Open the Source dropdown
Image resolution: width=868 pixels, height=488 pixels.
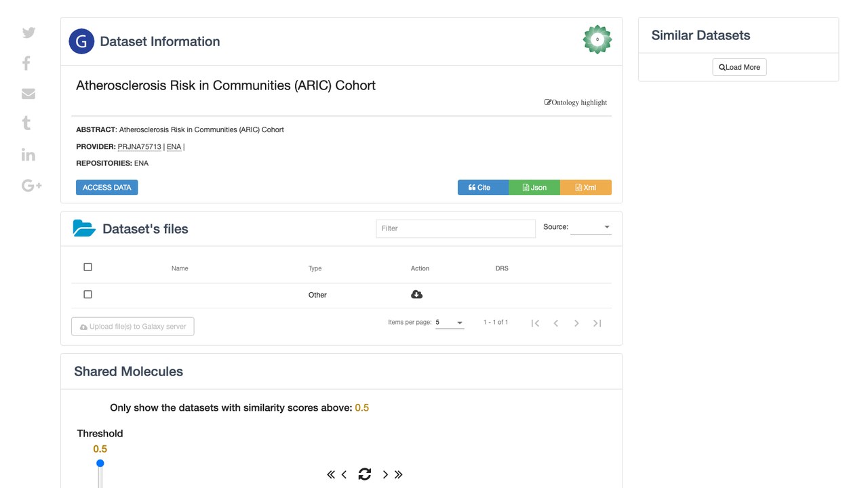591,227
